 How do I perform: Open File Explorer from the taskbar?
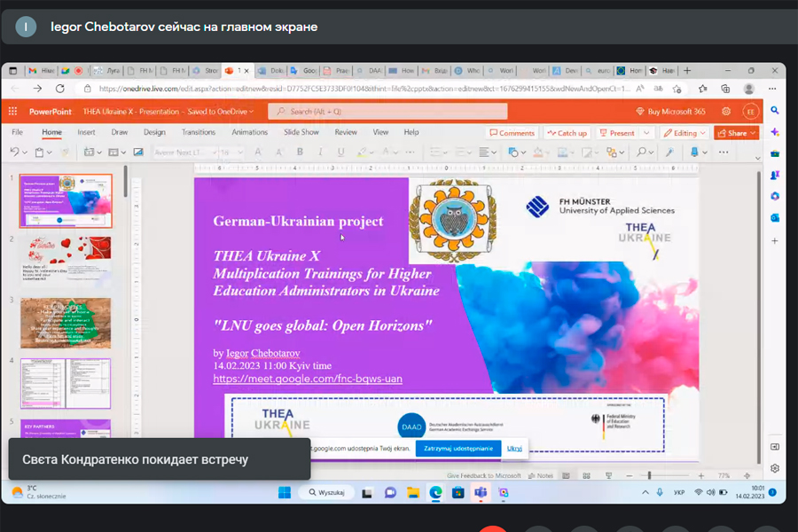coord(412,492)
